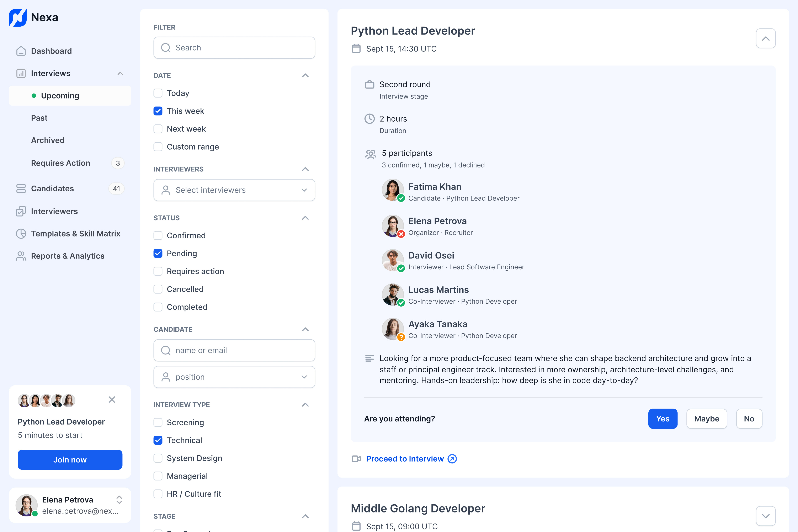Check the Completed status filter
This screenshot has height=532, width=798.
[158, 307]
